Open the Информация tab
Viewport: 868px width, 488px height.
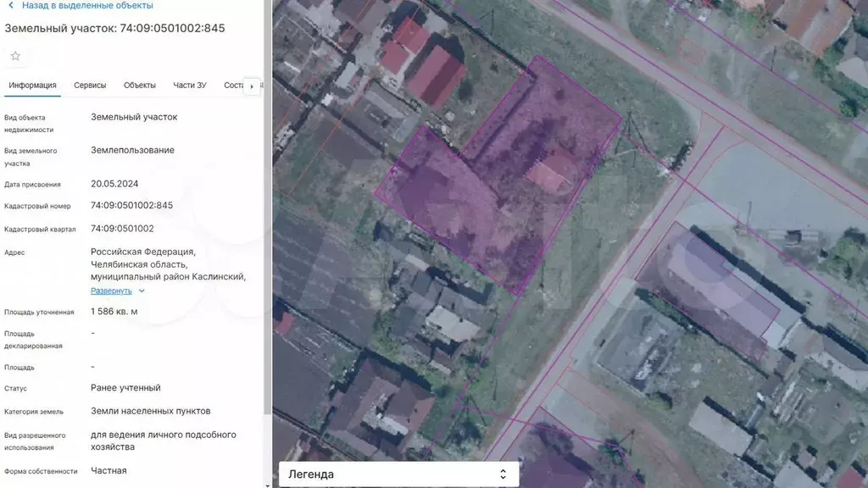[x=32, y=86]
